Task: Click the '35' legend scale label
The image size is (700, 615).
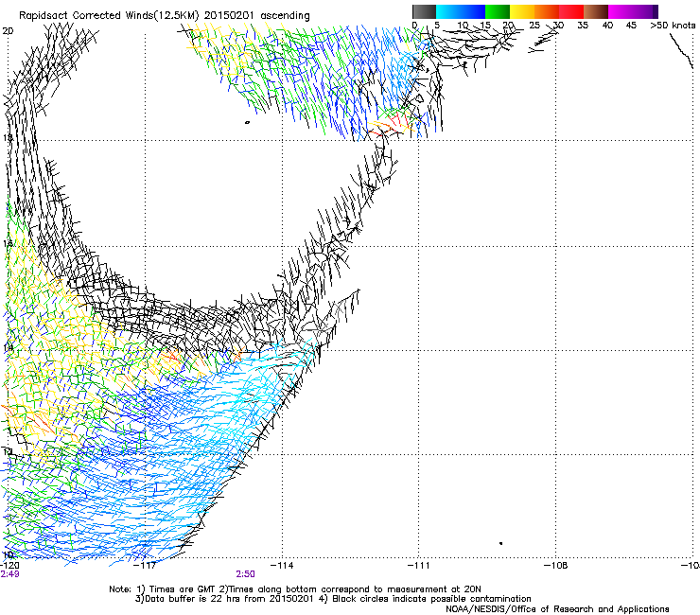Action: point(583,26)
